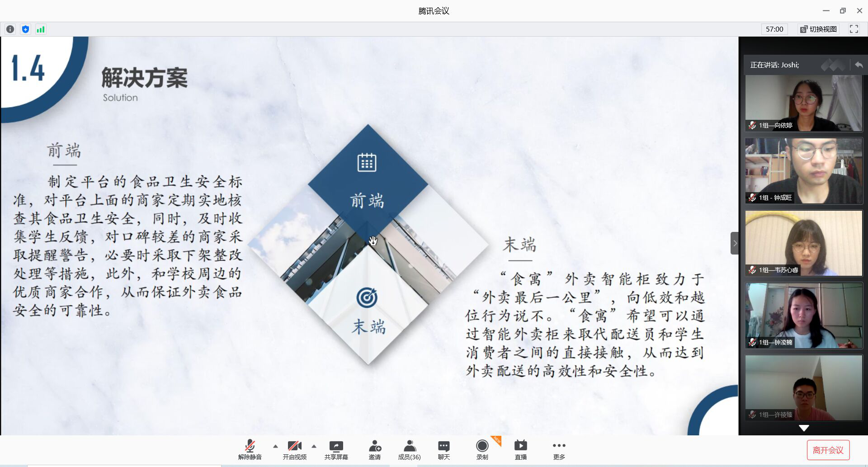Open the 更多 more menu
This screenshot has height=467, width=868.
559,450
